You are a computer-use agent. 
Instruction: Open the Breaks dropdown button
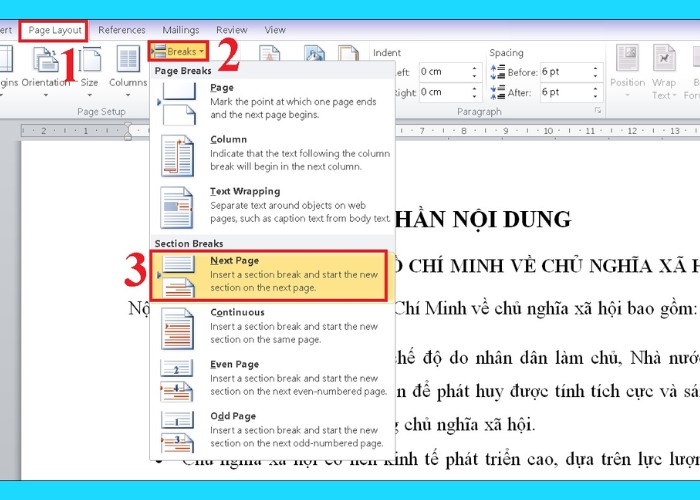179,52
